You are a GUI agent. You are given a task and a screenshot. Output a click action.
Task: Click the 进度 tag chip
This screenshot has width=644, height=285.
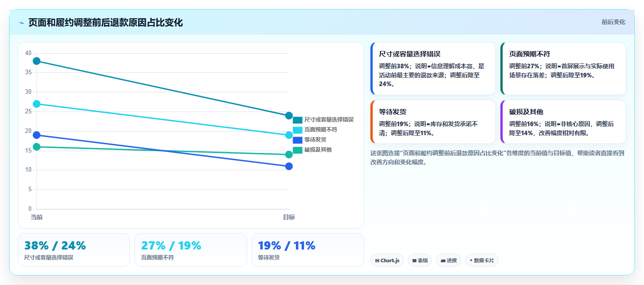point(449,260)
